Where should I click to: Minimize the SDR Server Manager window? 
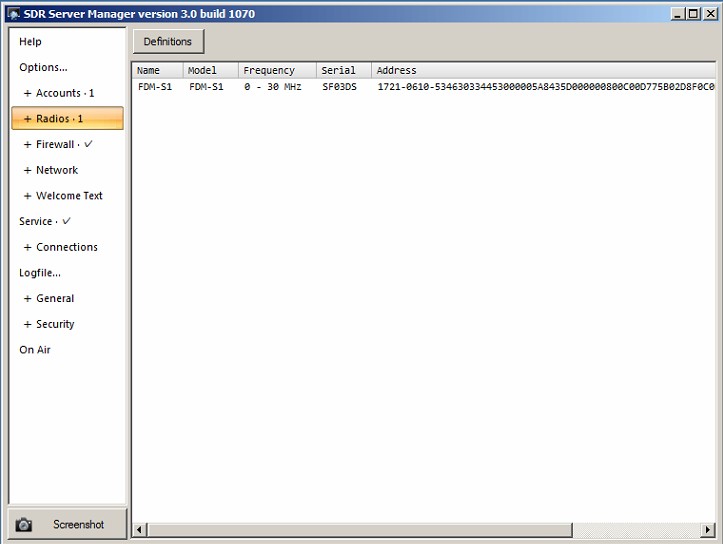tap(677, 14)
